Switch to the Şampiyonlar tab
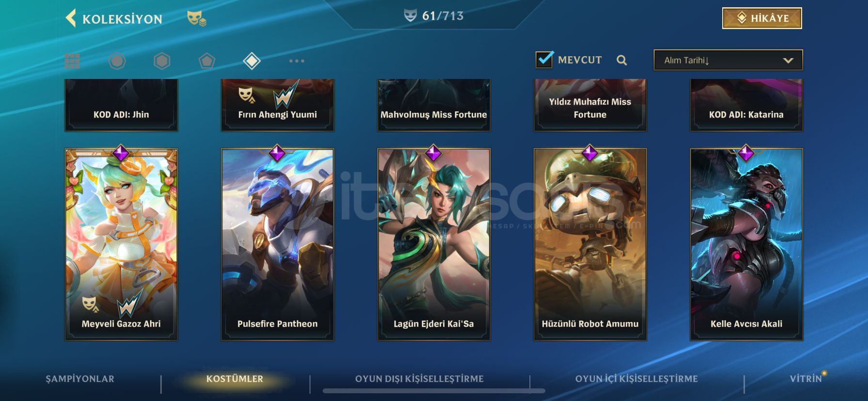 pos(80,379)
